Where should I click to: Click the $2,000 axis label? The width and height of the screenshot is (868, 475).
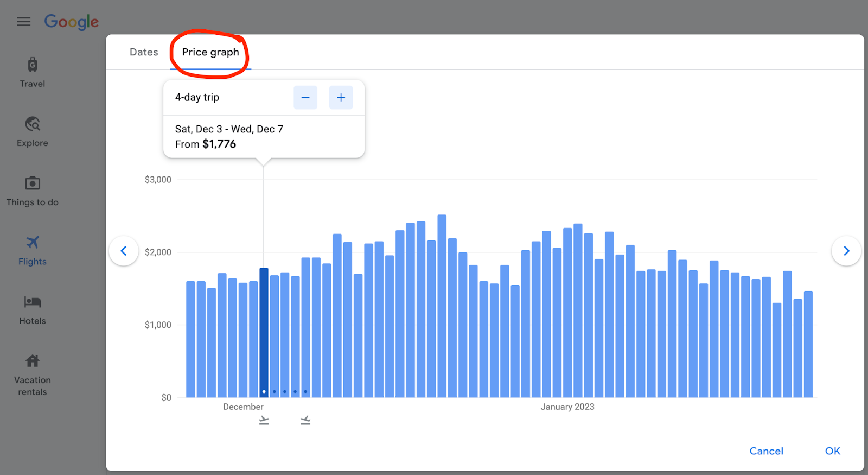click(x=158, y=252)
